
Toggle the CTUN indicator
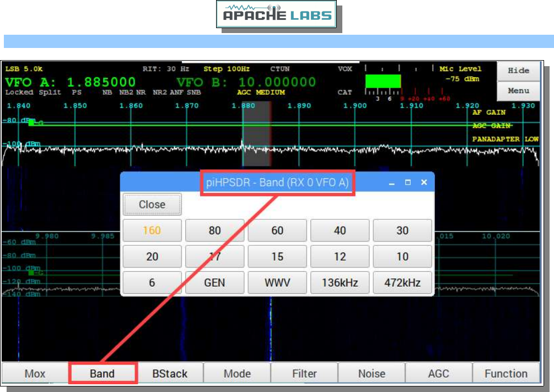(280, 69)
